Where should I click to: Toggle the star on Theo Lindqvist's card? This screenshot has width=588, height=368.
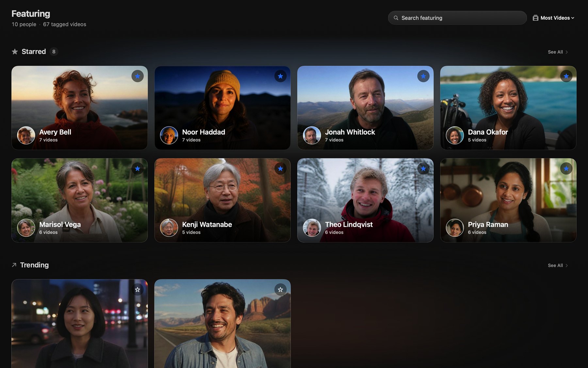pyautogui.click(x=423, y=169)
